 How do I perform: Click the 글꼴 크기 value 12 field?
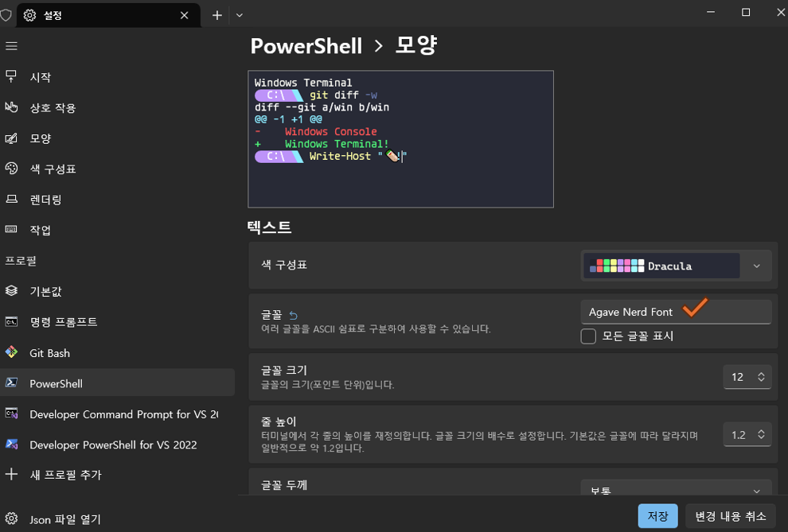click(747, 377)
